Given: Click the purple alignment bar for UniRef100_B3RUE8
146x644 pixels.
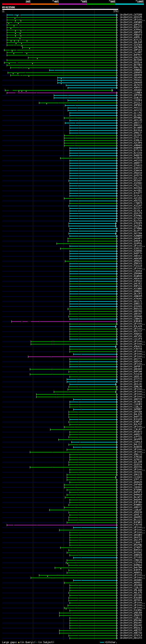Looking at the screenshot, I should (x=64, y=321).
